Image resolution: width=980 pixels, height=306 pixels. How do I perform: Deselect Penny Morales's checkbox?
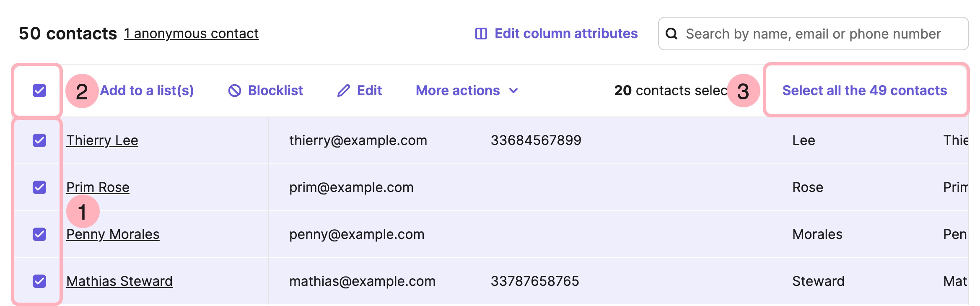(39, 234)
